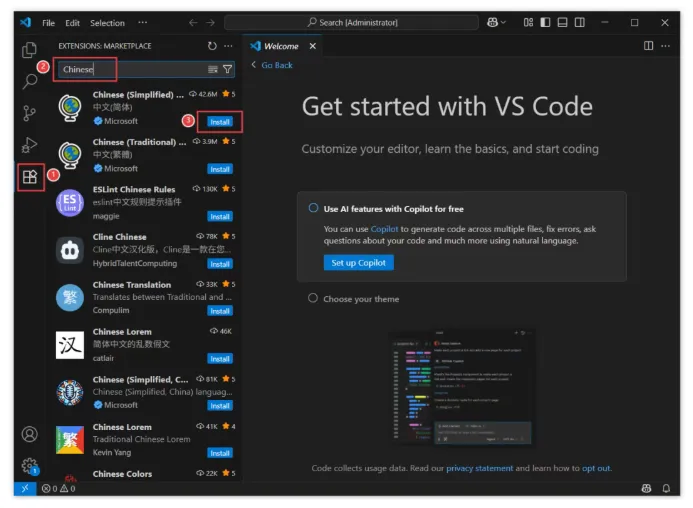
Task: Open the Edit menu
Action: [x=72, y=23]
